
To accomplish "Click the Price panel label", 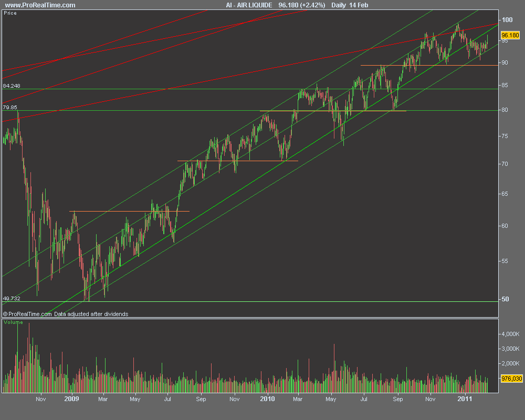I will click(x=10, y=13).
